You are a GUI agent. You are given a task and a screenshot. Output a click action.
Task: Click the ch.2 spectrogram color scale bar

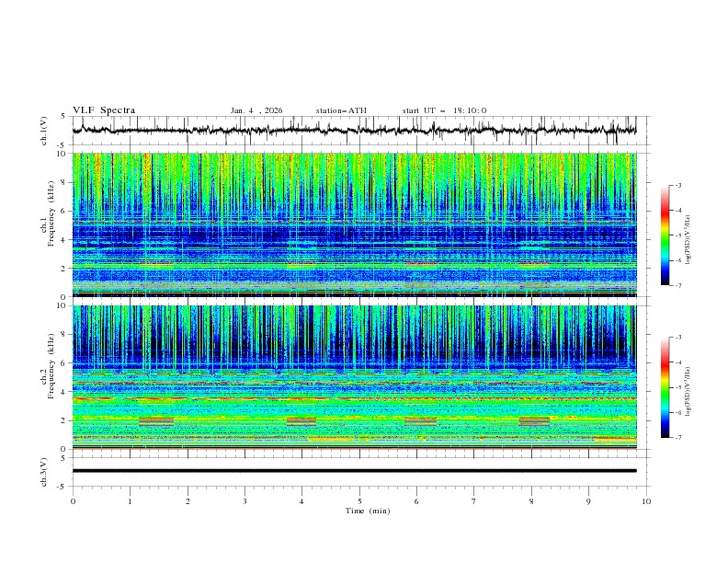click(x=665, y=387)
